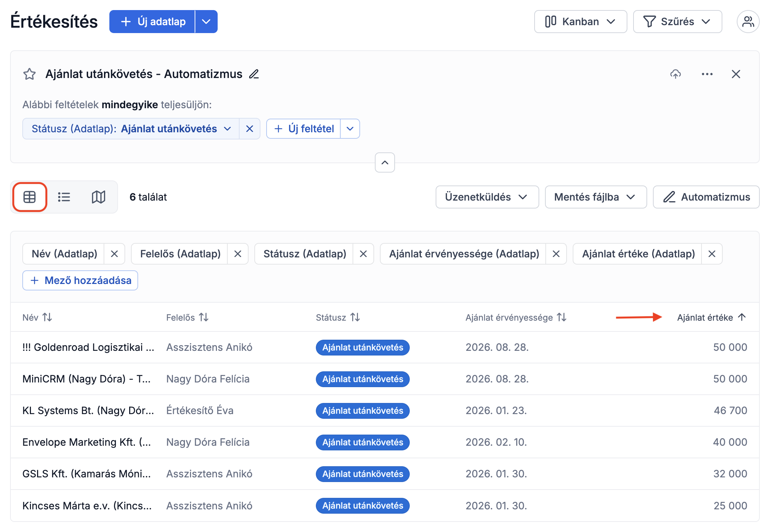Click the Felelős (Adatlap) column chip

click(180, 254)
